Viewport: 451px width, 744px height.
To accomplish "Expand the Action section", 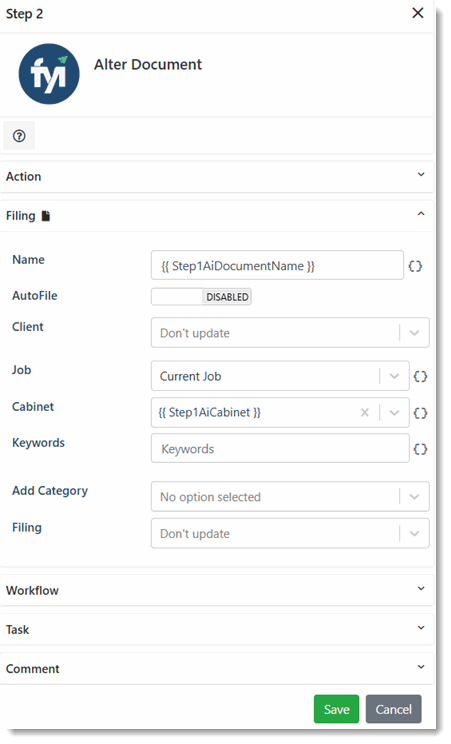I will 216,177.
